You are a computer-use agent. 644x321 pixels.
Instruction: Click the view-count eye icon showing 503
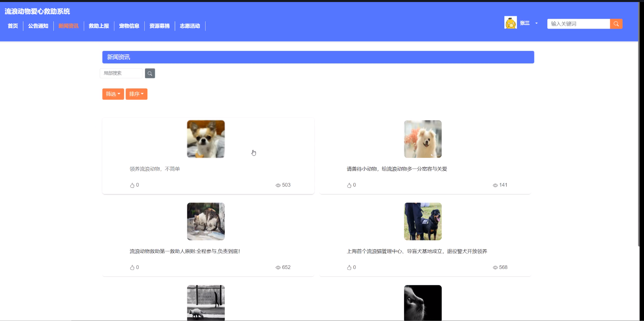click(278, 185)
